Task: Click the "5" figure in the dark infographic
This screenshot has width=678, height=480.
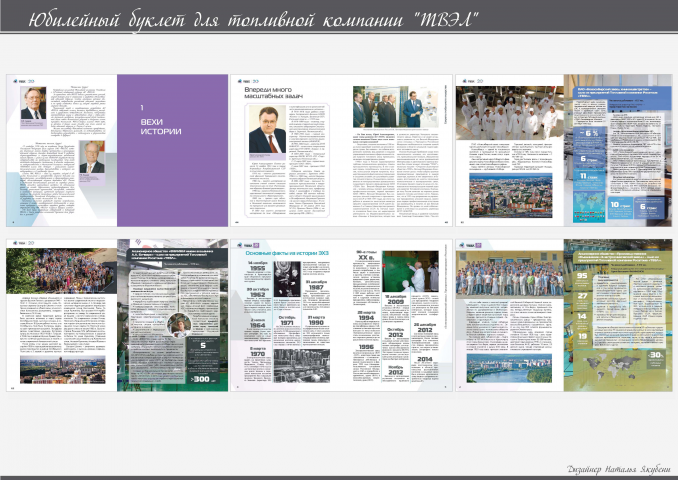Action: (x=203, y=345)
